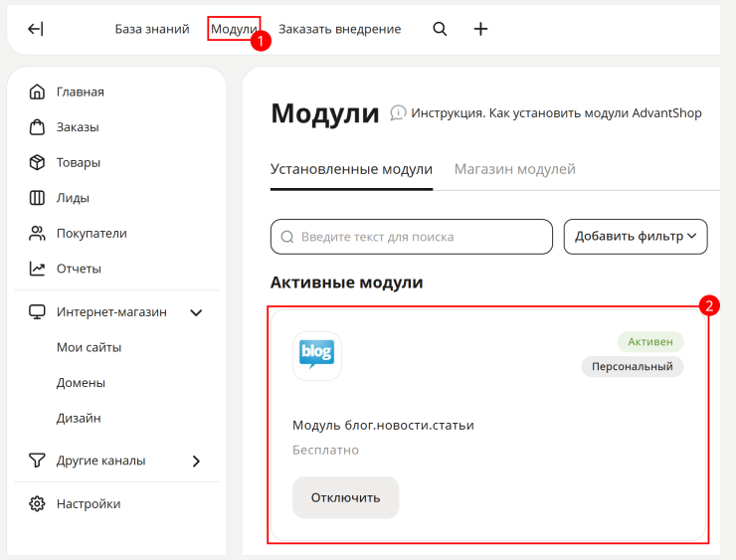Open Заказать внедрение in top menu

pyautogui.click(x=339, y=29)
